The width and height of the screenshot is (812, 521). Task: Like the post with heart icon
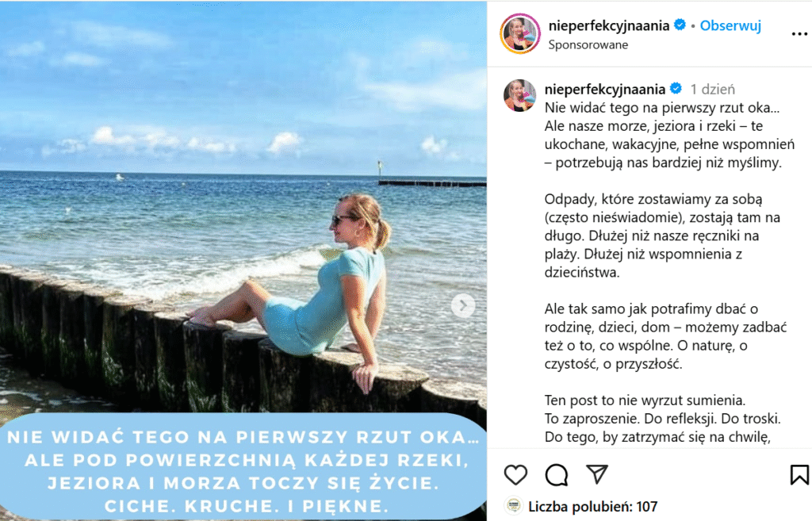tap(515, 474)
